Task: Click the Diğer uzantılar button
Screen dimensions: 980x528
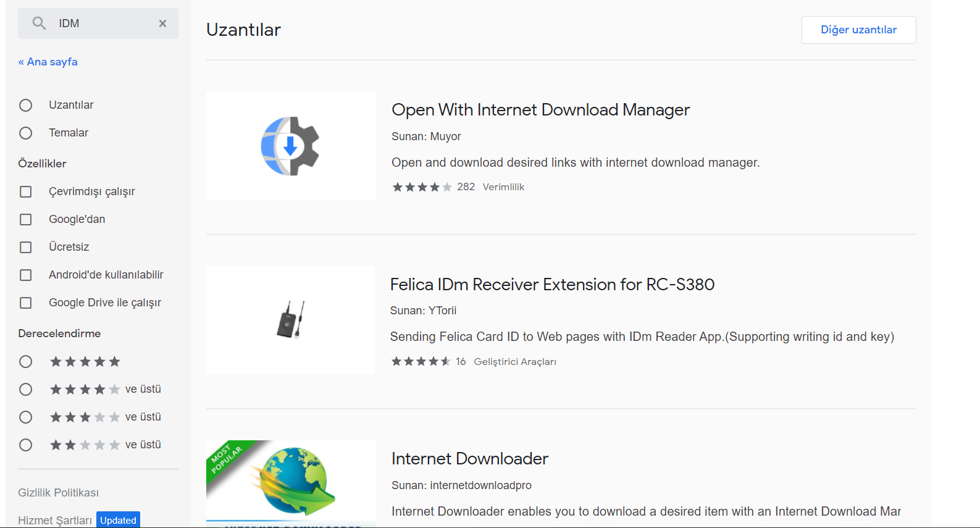Action: point(858,30)
